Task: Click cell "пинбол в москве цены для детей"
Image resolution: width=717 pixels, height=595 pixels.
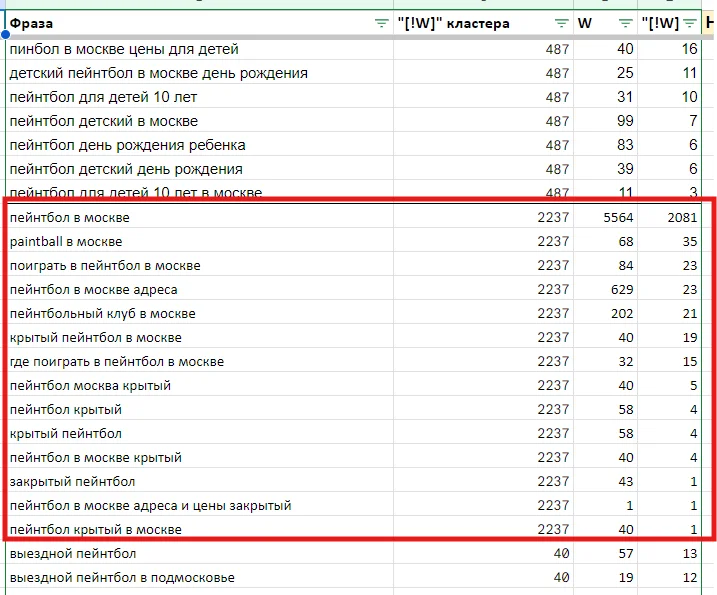Action: [124, 49]
